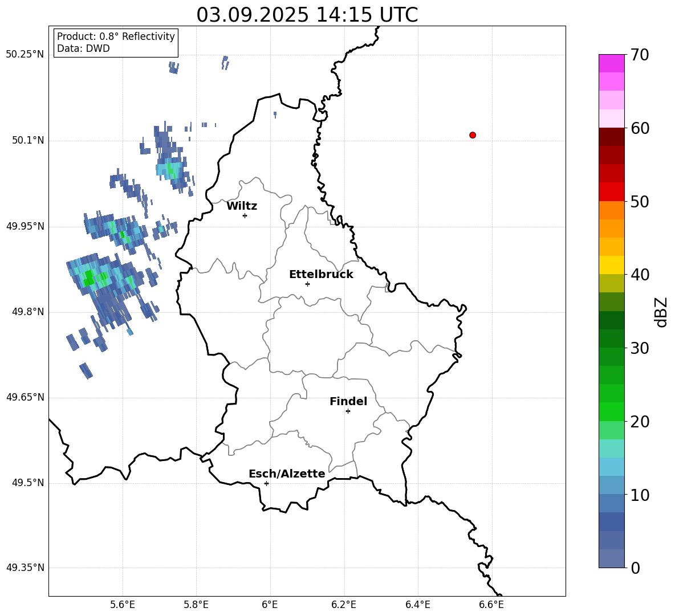Viewport: 675px width, 616px height.
Task: Click the bright red colorbar segment near 50
Action: click(x=611, y=192)
